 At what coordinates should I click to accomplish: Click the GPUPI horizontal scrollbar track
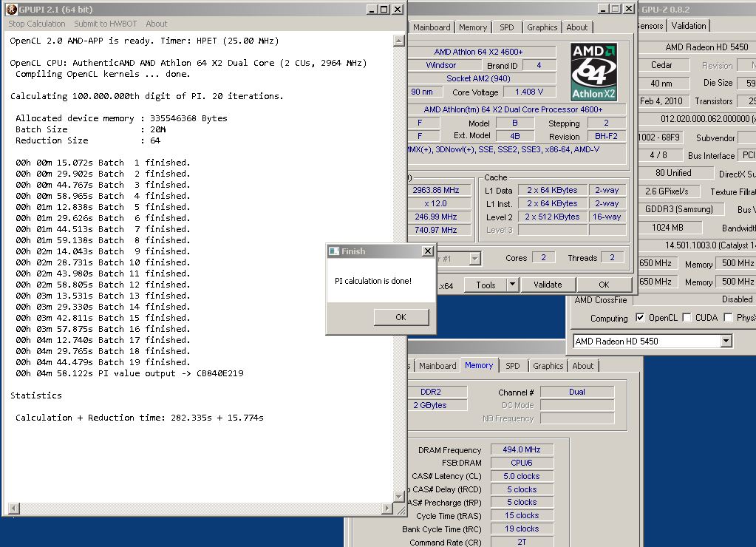(200, 508)
